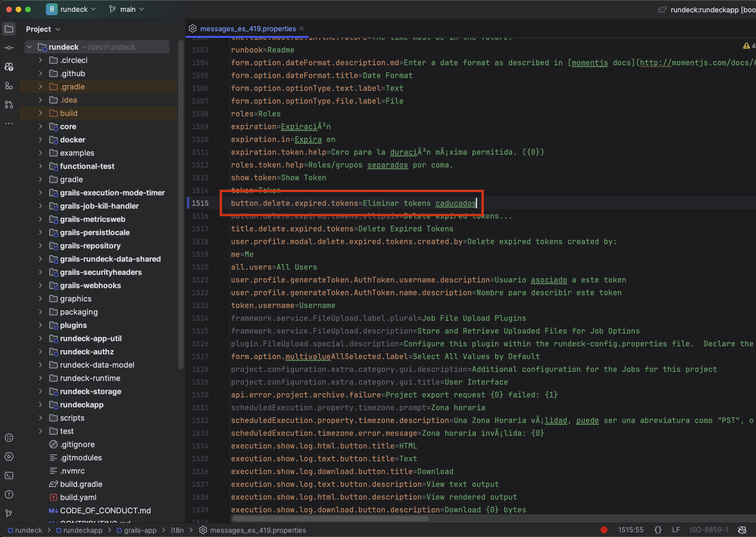Click the settings gear on file tab
756x537 pixels.
coord(193,28)
